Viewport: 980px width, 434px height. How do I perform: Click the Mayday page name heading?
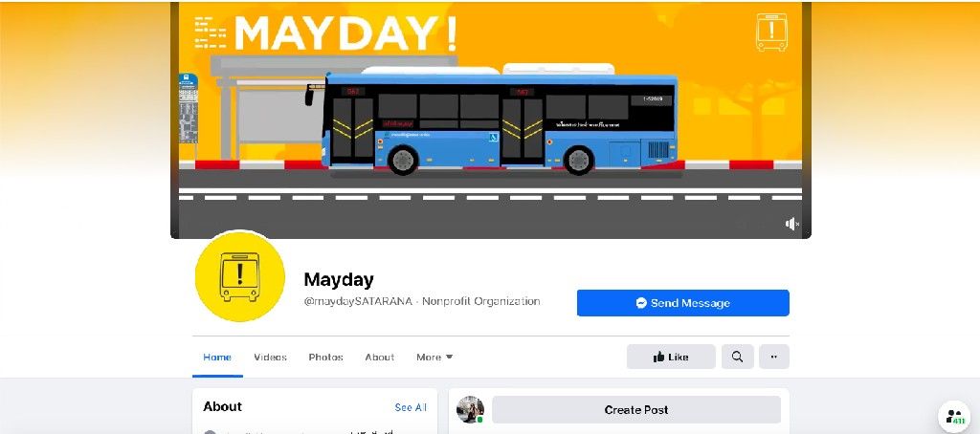point(339,279)
